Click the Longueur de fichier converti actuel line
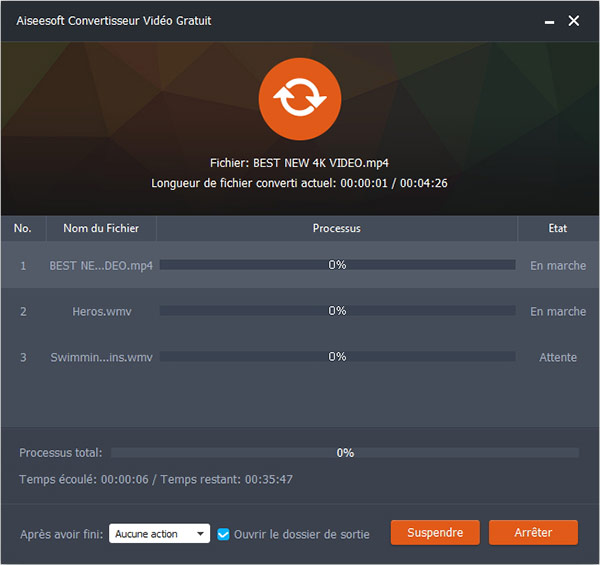 point(299,183)
